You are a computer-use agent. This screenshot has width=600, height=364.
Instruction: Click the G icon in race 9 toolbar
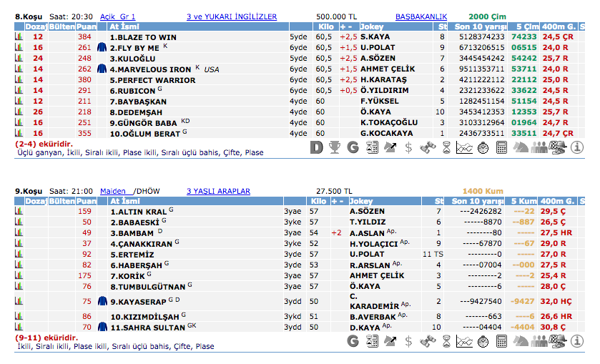353,341
